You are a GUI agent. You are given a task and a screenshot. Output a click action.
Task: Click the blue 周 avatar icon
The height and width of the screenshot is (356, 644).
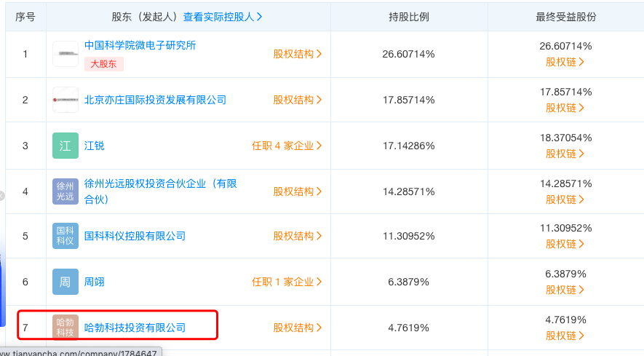click(x=65, y=282)
